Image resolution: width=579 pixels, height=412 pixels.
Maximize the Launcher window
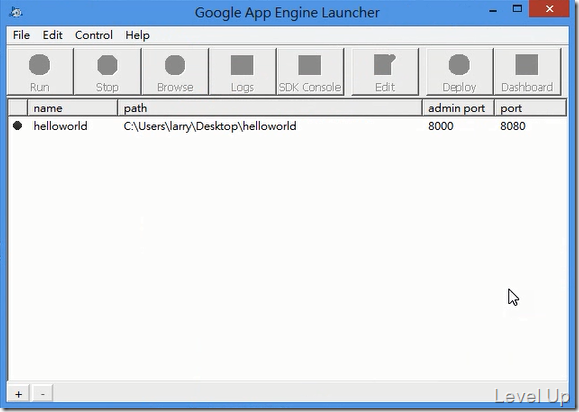[517, 9]
